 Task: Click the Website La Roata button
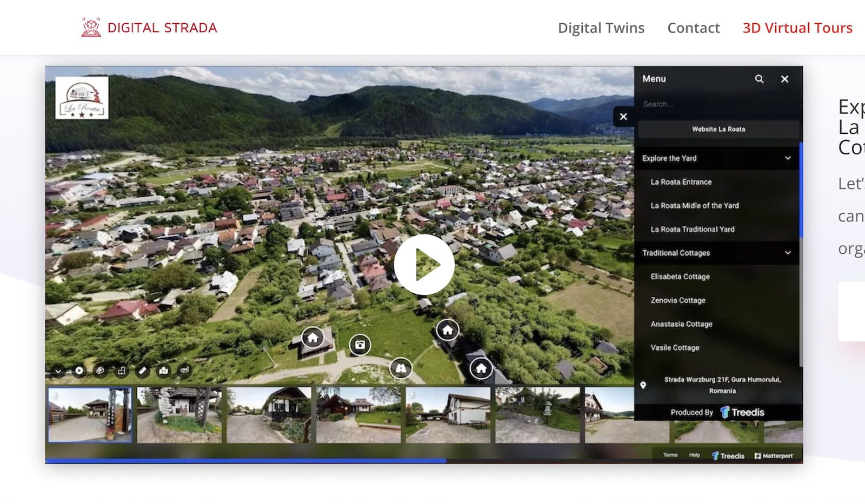tap(718, 129)
